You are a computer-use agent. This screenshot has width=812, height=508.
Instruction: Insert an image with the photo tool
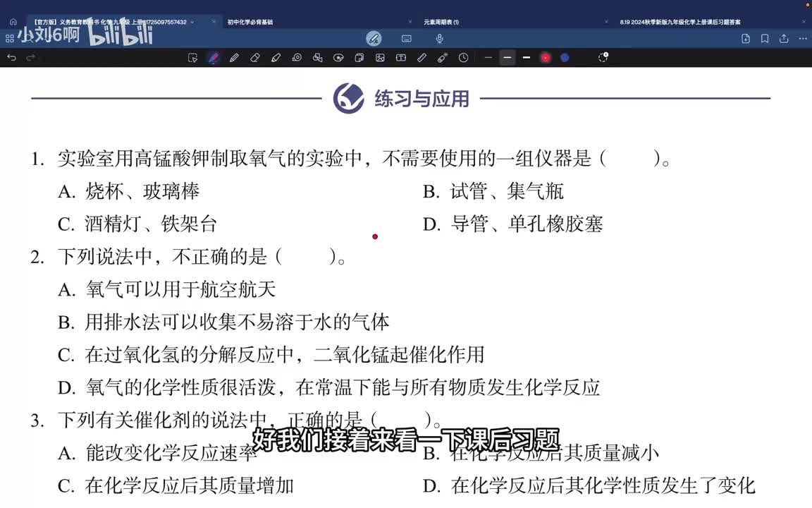coord(380,58)
